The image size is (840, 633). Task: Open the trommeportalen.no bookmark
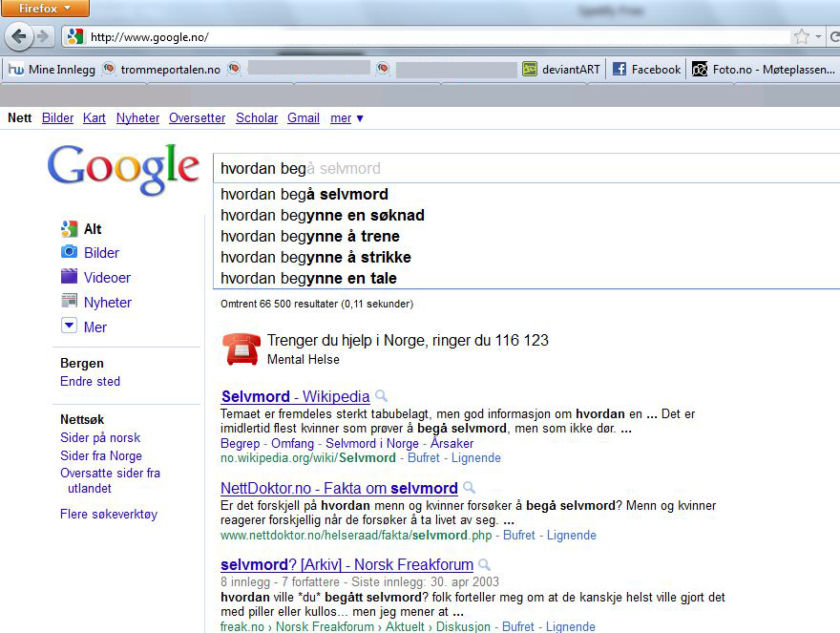(161, 70)
